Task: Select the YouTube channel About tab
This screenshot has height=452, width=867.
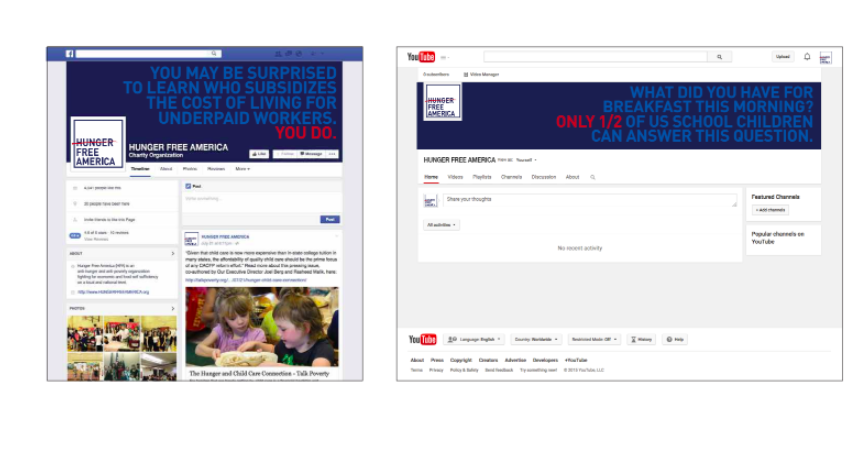Action: (572, 177)
